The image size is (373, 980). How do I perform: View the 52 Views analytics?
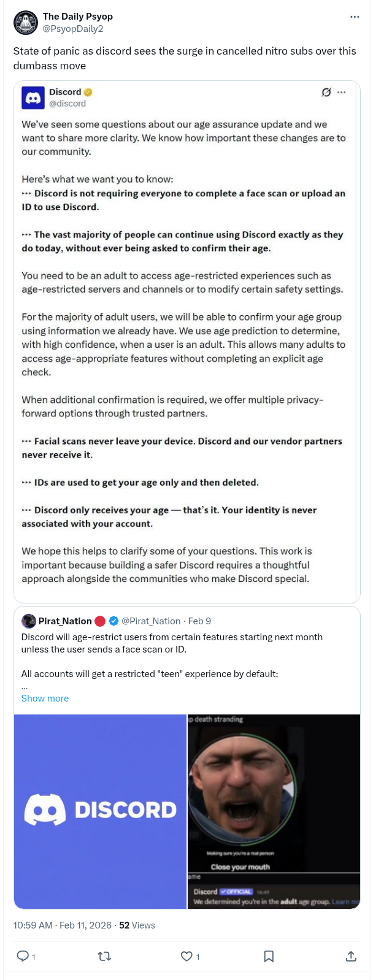pos(137,925)
